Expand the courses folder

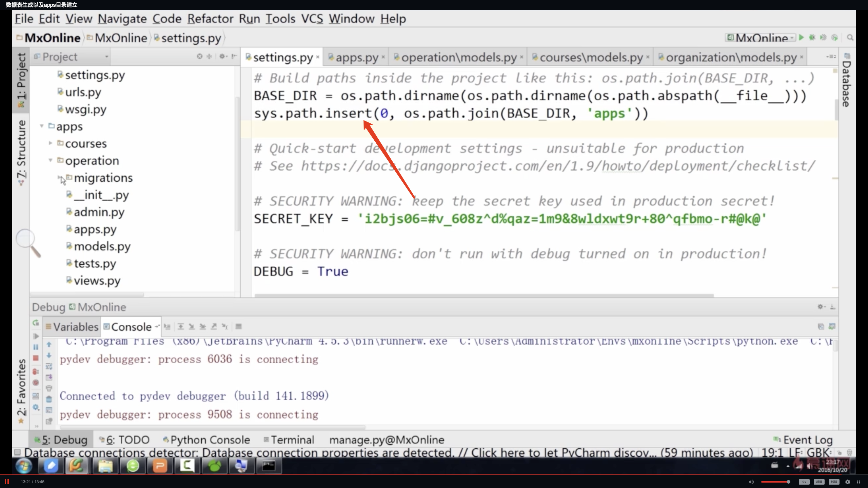coord(51,143)
